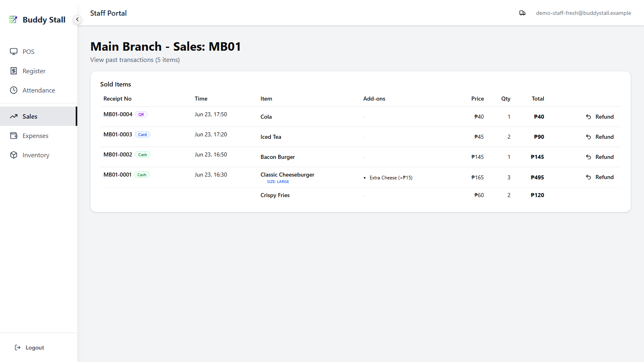Open the POS page
Image resolution: width=644 pixels, height=362 pixels.
pos(39,51)
